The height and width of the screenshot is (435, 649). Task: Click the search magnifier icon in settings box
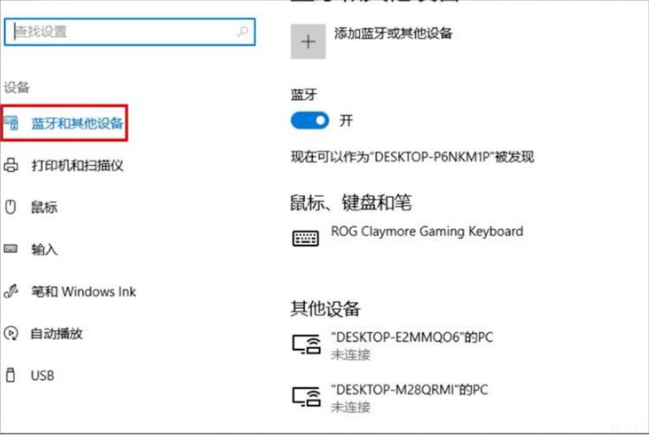243,31
